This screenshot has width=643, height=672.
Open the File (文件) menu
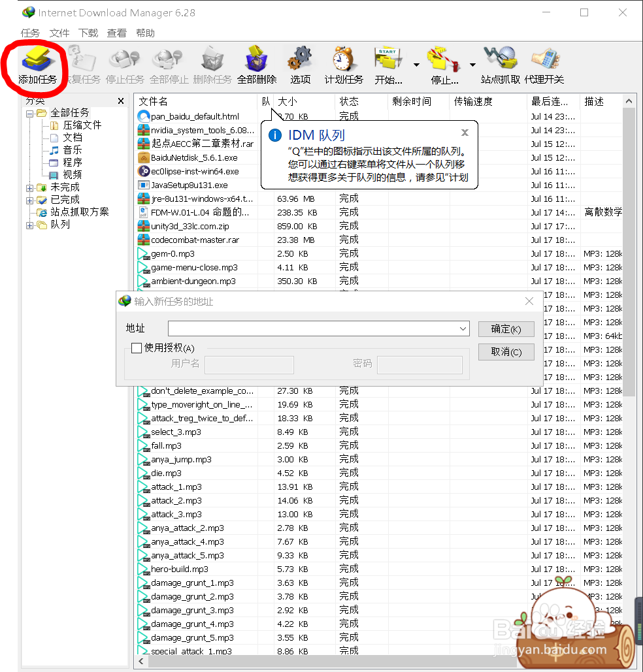coord(59,33)
